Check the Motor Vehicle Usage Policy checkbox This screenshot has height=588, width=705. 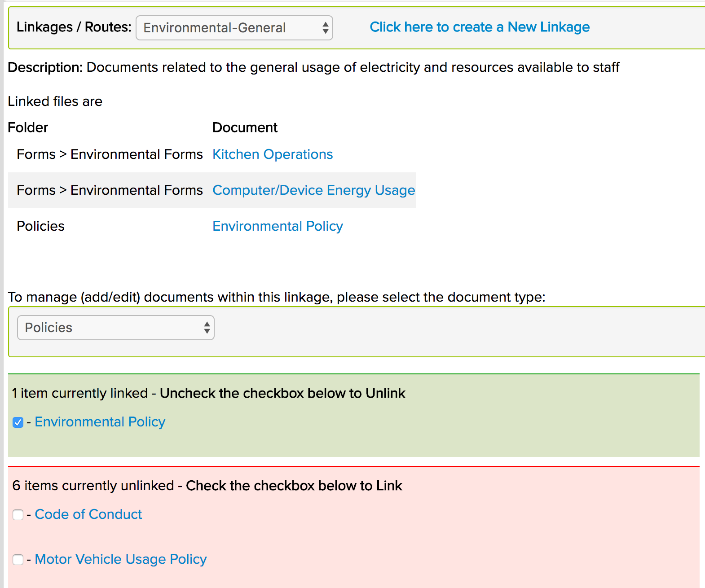[x=18, y=560]
